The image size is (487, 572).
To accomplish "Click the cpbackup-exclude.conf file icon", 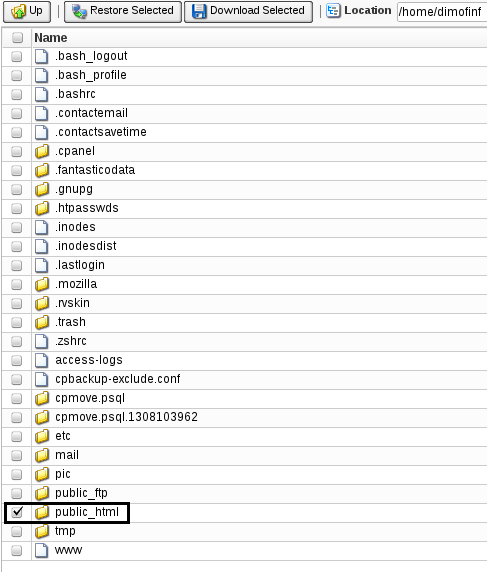I will [41, 379].
